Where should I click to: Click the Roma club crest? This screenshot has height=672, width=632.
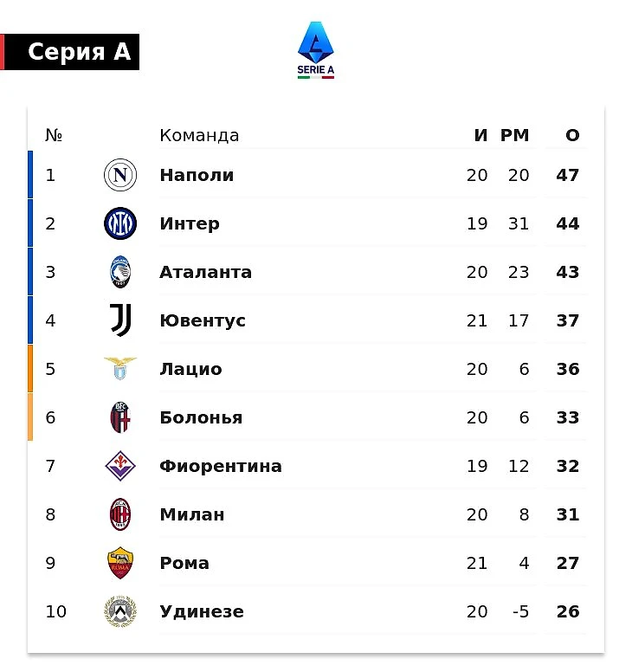[x=120, y=563]
